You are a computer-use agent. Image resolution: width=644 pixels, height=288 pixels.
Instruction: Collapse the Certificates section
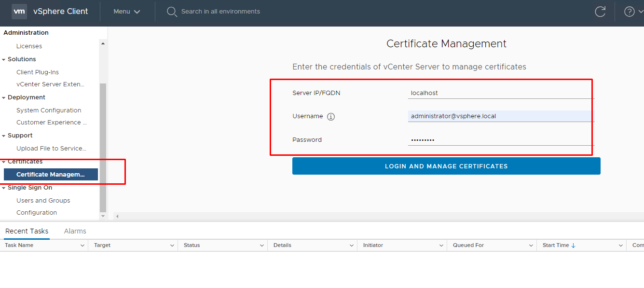pyautogui.click(x=4, y=162)
